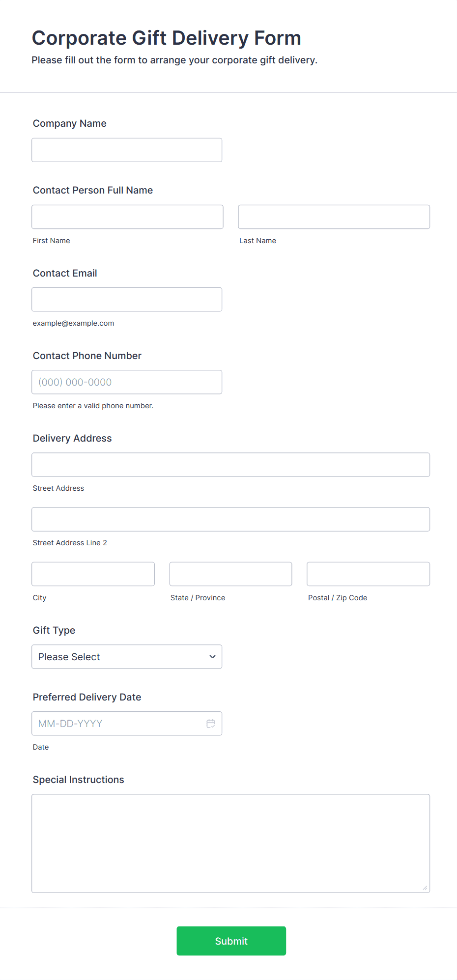Click into the Contact Email field

pos(126,300)
